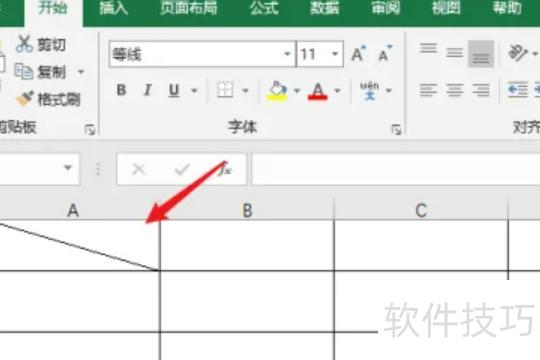
Task: Click the text orientation icon
Action: point(517,53)
